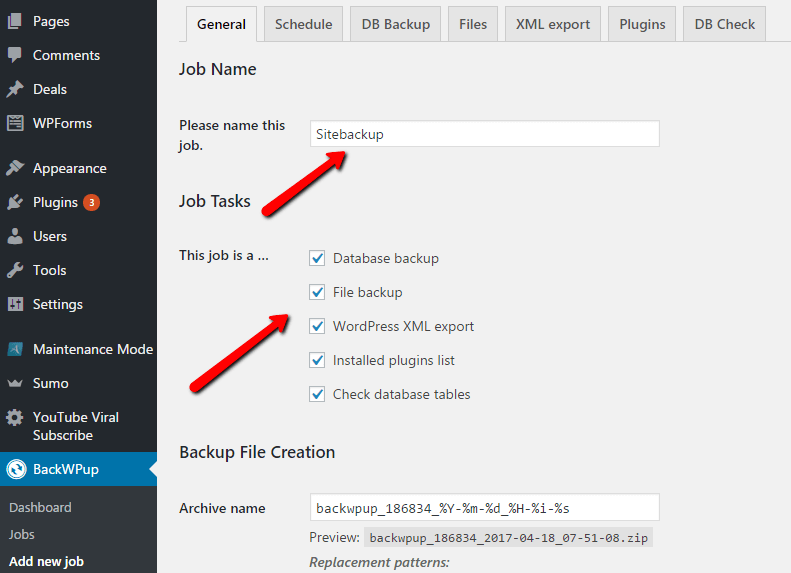Uncheck the File backup checkbox

317,292
